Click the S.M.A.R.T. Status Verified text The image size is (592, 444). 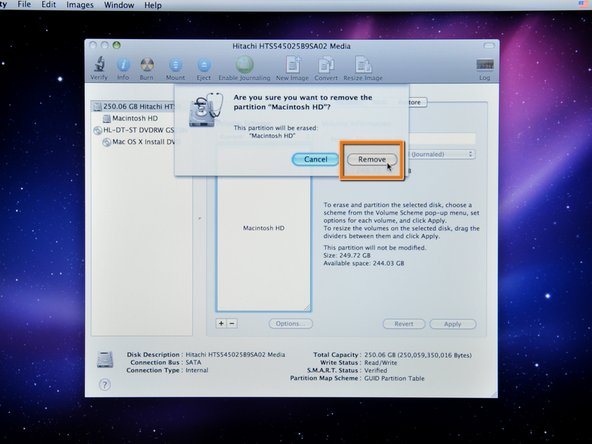point(376,370)
